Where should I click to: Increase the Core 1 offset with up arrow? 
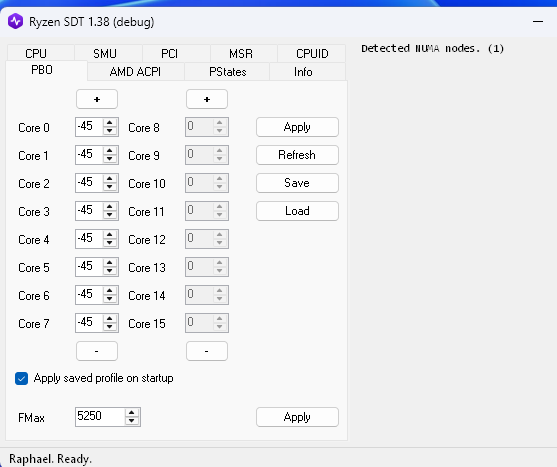click(x=110, y=151)
